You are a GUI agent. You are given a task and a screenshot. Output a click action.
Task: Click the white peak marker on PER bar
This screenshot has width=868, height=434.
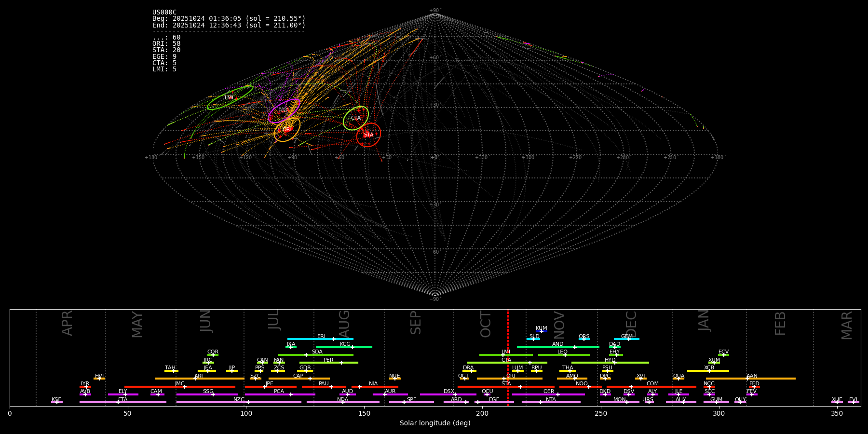[x=341, y=363]
